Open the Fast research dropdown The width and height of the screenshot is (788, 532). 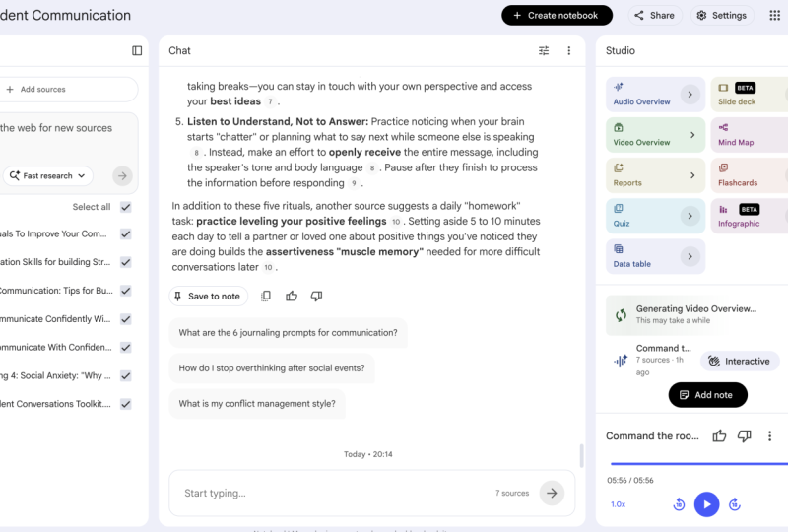tap(48, 176)
